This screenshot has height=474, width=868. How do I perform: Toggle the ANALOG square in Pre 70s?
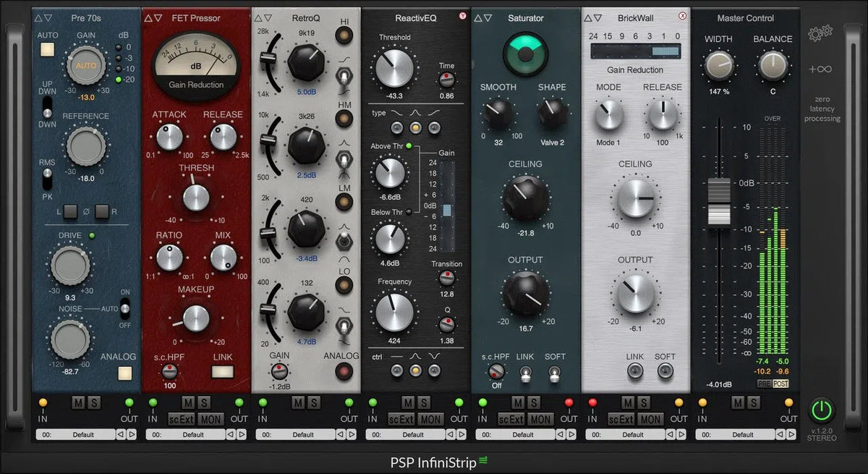pyautogui.click(x=126, y=373)
